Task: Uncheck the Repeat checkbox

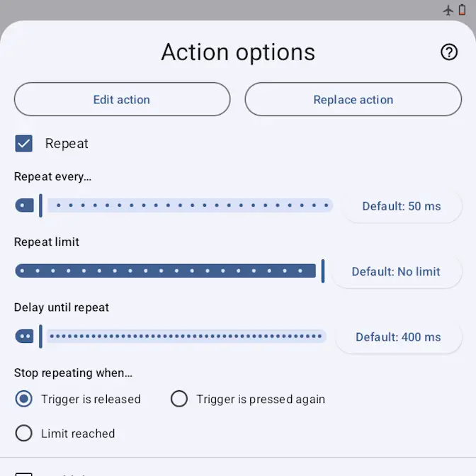Action: tap(24, 144)
